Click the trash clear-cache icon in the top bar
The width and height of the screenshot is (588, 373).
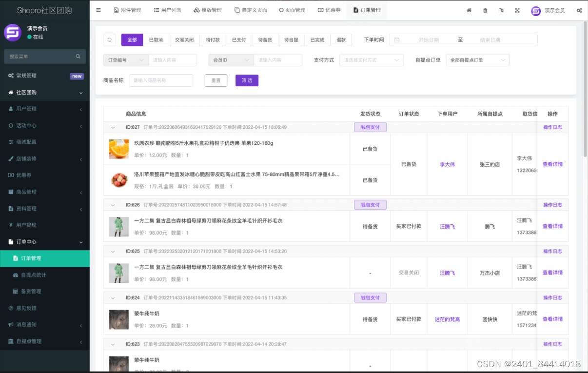click(485, 10)
